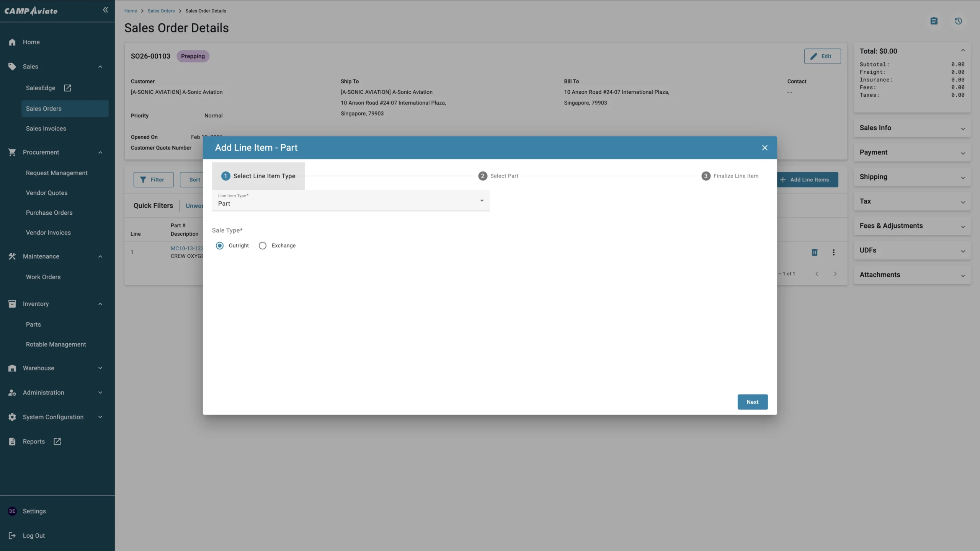The image size is (980, 551).
Task: Delete line 1 with trash icon
Action: click(x=815, y=252)
